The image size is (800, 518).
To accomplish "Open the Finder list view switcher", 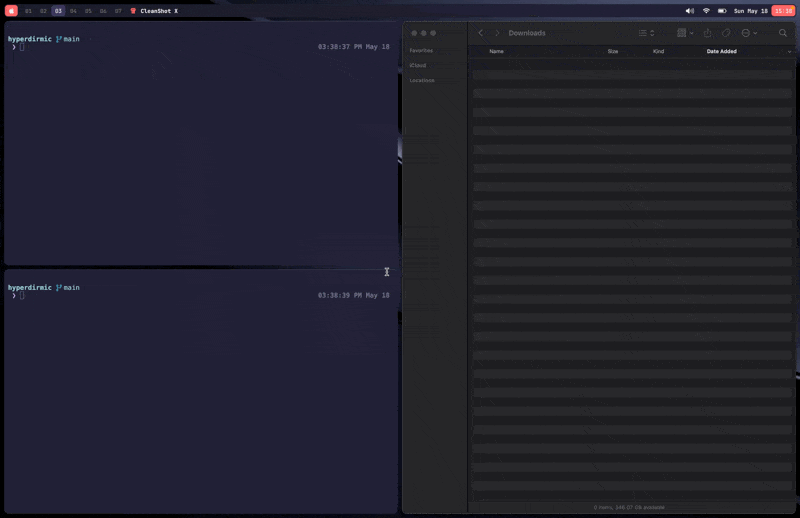I will pyautogui.click(x=646, y=33).
